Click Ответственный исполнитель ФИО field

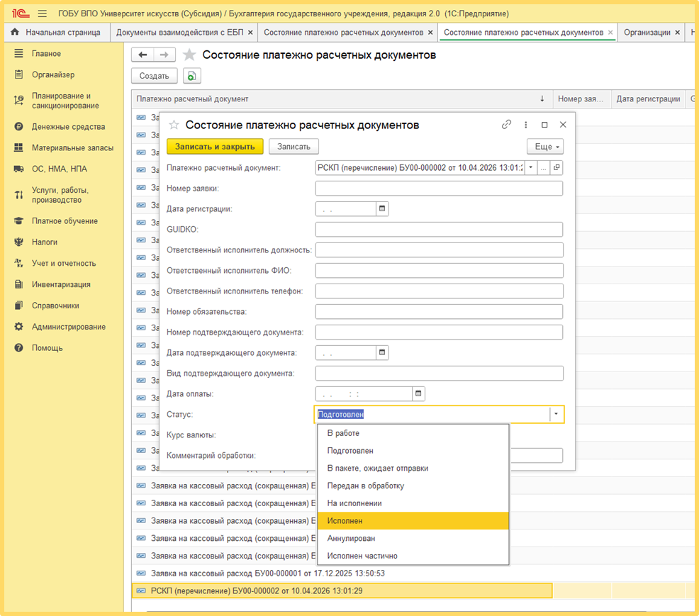439,271
